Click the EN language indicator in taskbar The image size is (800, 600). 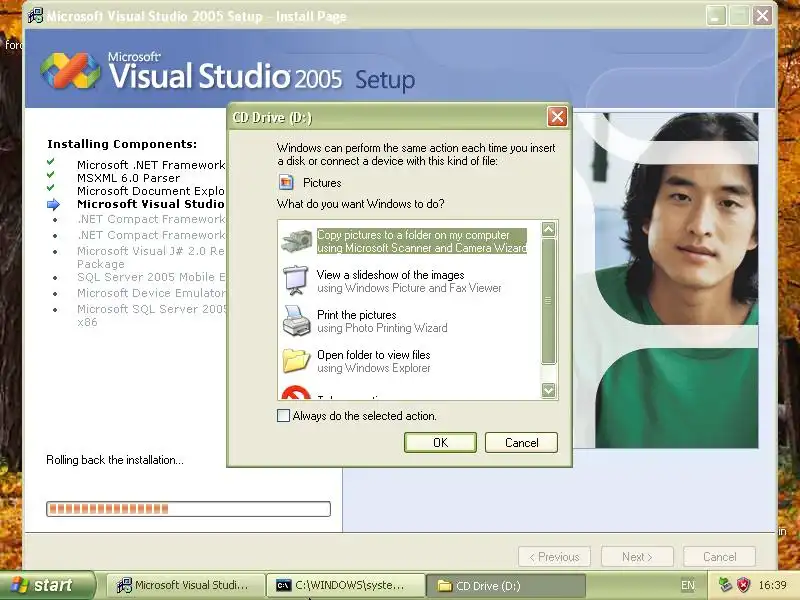[x=688, y=585]
